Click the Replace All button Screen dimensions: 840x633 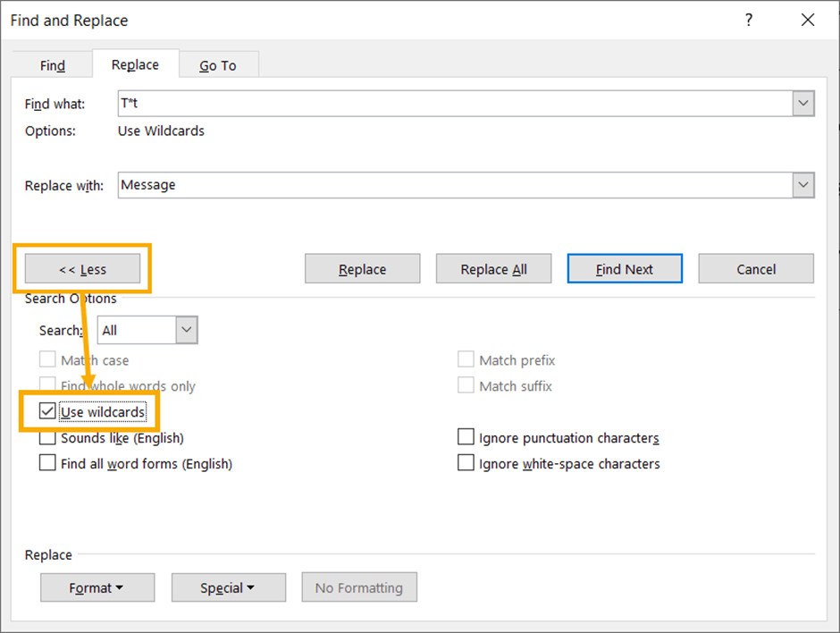coord(493,268)
